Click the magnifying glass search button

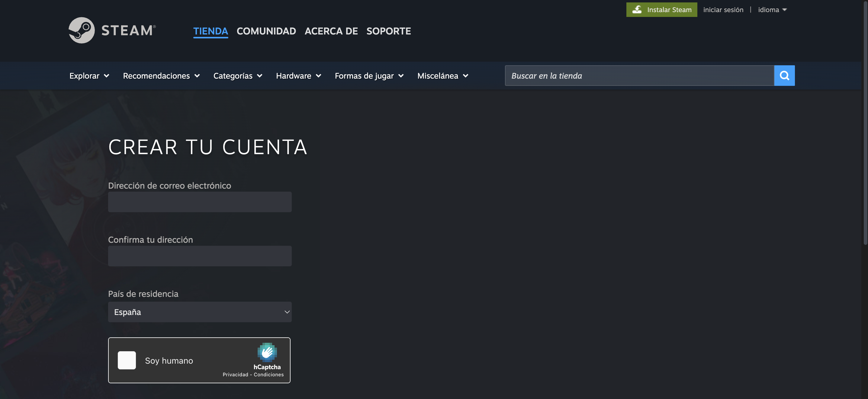(x=784, y=76)
